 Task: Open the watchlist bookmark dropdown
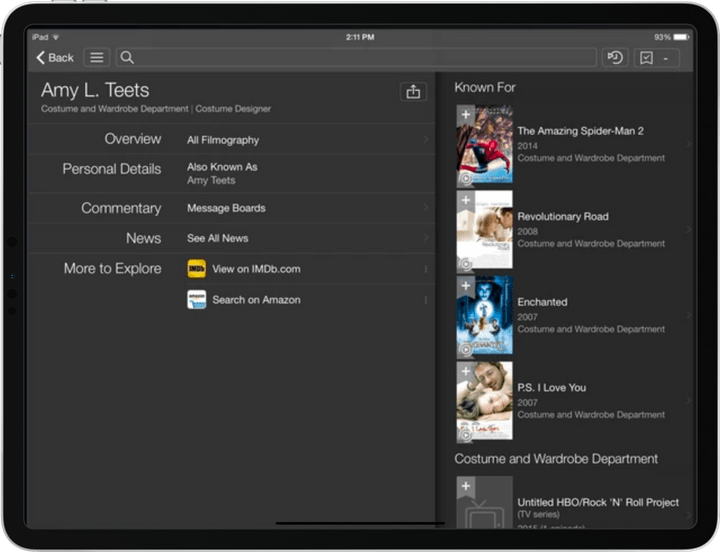pos(657,58)
